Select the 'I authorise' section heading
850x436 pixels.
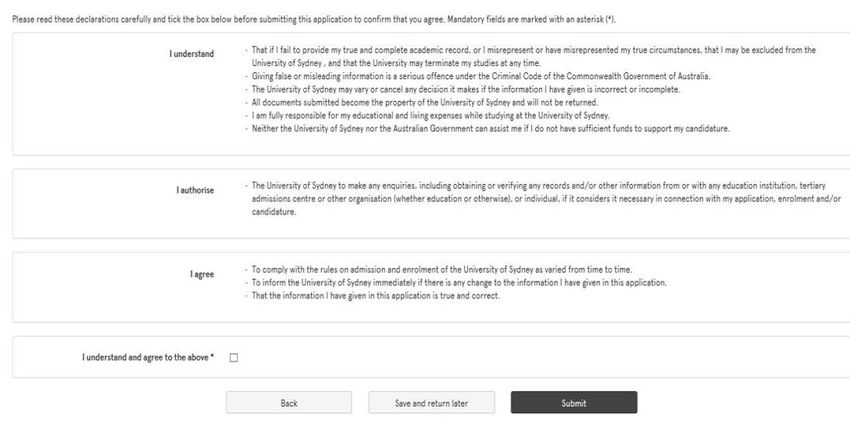(x=195, y=190)
